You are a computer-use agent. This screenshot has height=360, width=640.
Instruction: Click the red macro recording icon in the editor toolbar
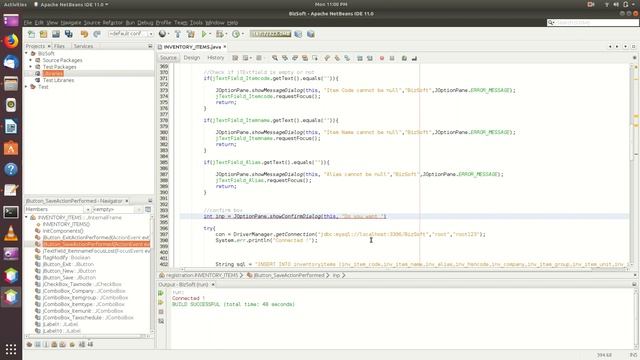pos(382,58)
